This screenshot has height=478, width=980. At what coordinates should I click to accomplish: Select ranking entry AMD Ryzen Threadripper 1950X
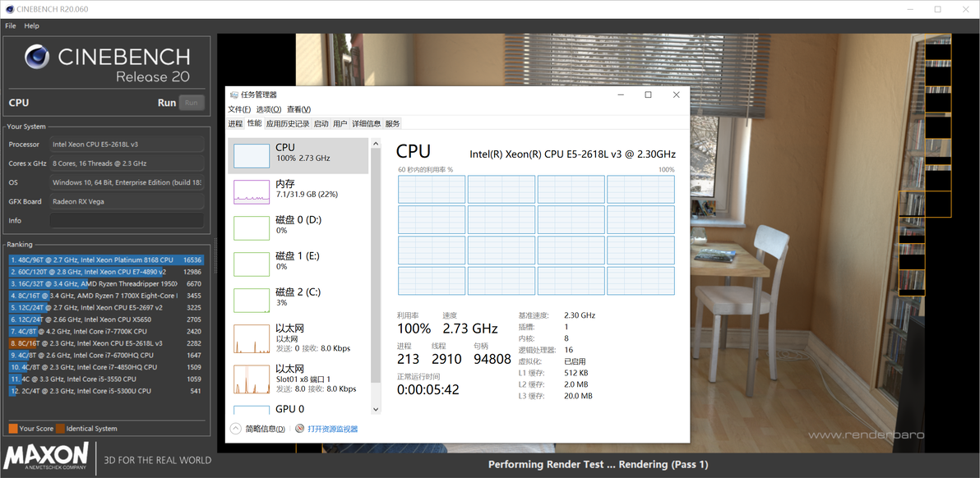pos(106,283)
